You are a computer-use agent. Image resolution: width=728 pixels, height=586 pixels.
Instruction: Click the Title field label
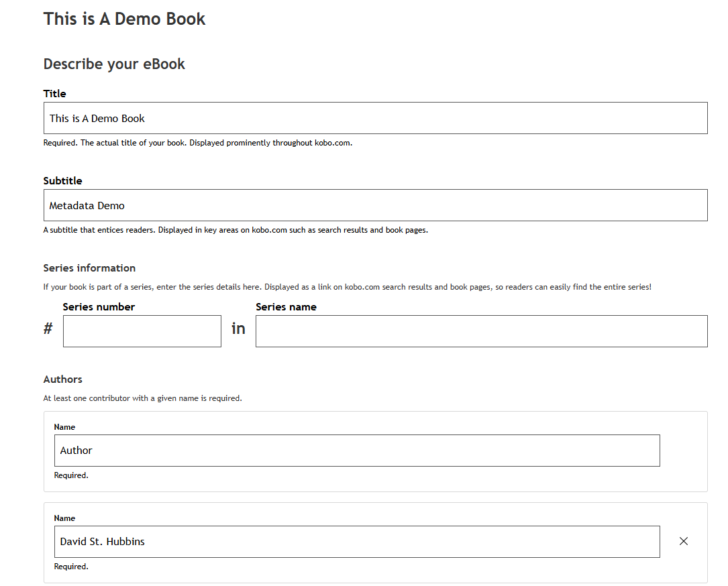[55, 94]
